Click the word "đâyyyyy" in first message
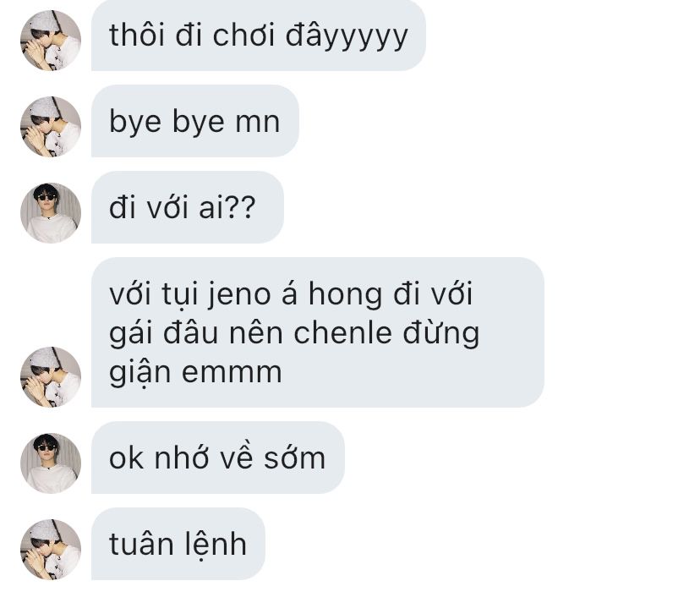 [347, 36]
